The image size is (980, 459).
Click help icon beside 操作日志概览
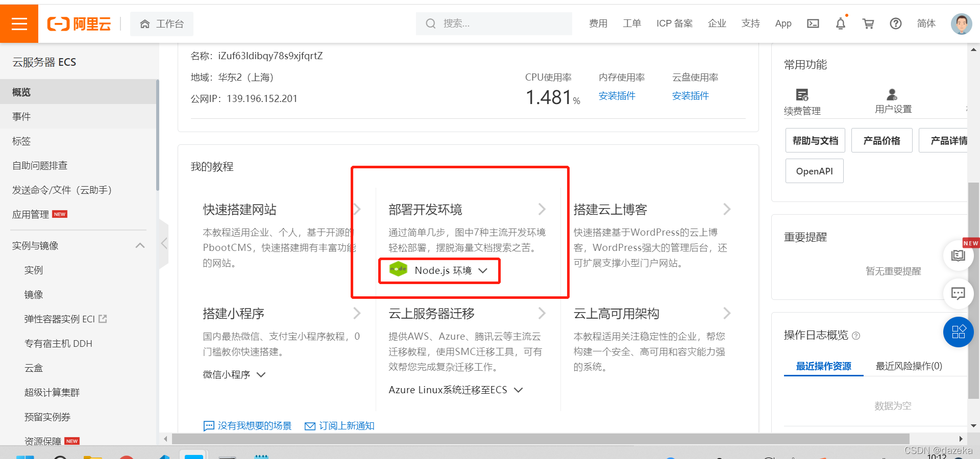[856, 336]
